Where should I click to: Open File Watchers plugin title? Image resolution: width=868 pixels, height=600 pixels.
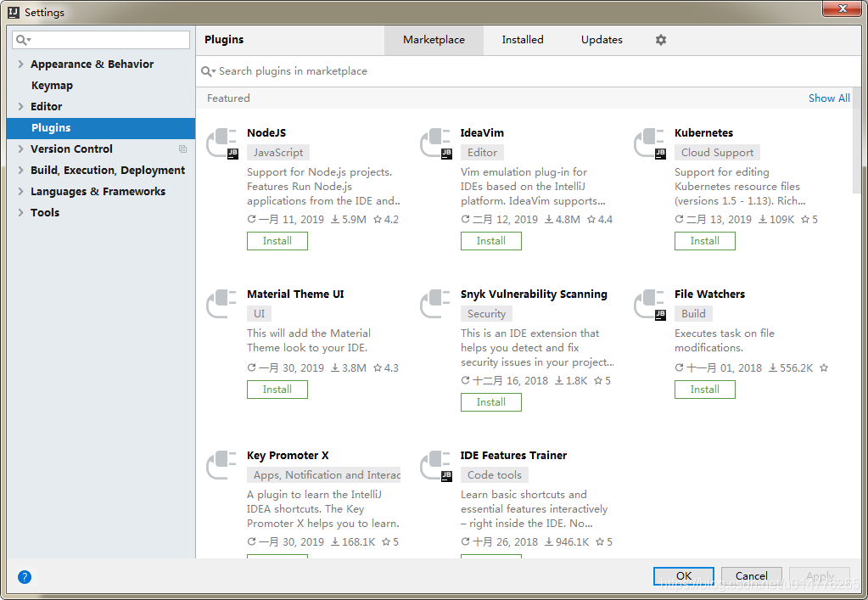tap(709, 294)
